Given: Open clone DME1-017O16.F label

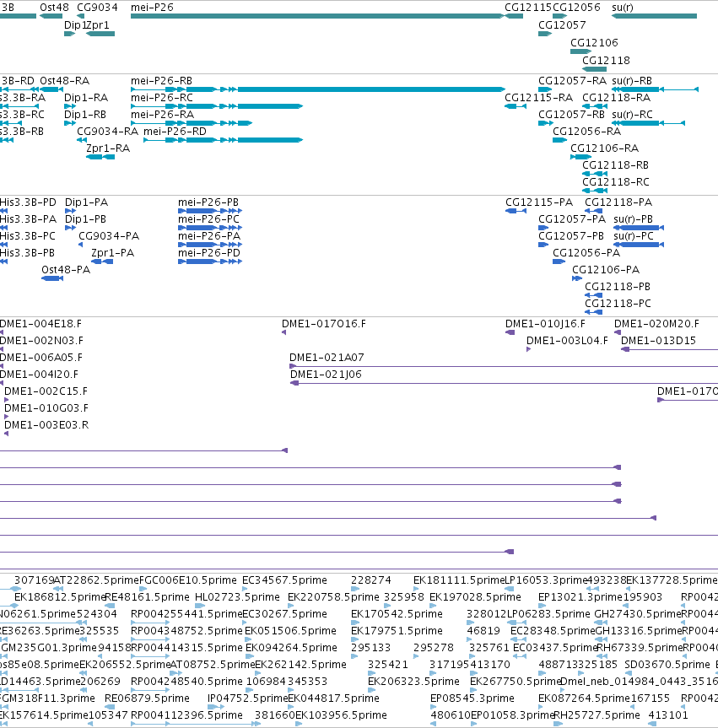Looking at the screenshot, I should [x=324, y=324].
